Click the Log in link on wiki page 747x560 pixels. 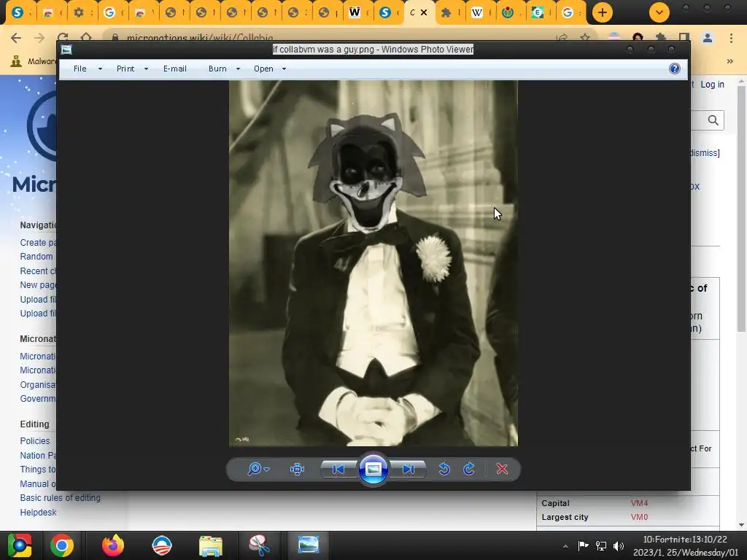(x=712, y=85)
